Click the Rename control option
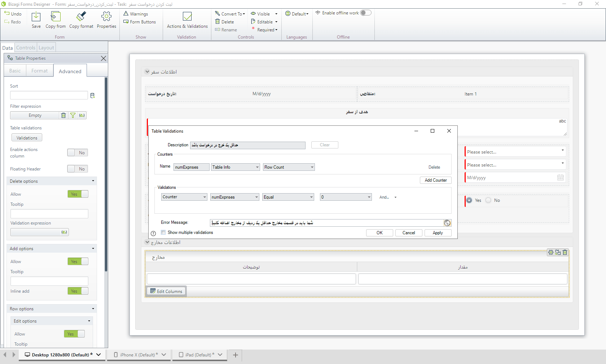Viewport: 606px width, 364px height. tap(226, 30)
